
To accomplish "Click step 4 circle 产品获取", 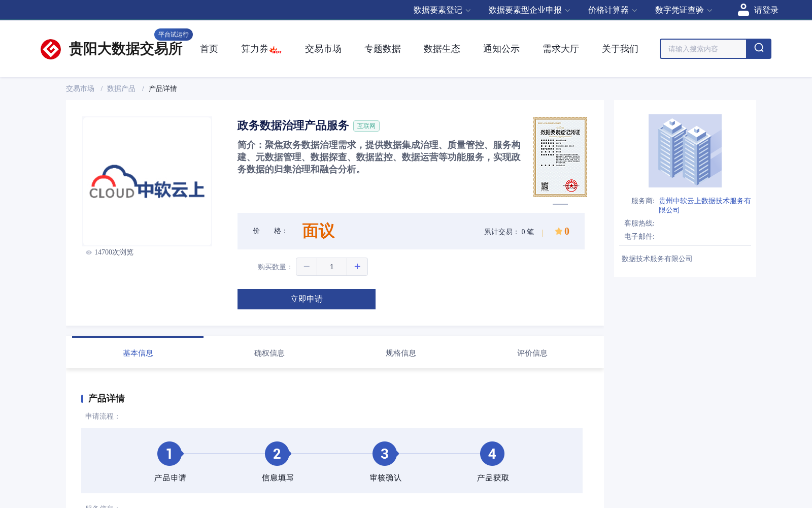I will click(492, 454).
